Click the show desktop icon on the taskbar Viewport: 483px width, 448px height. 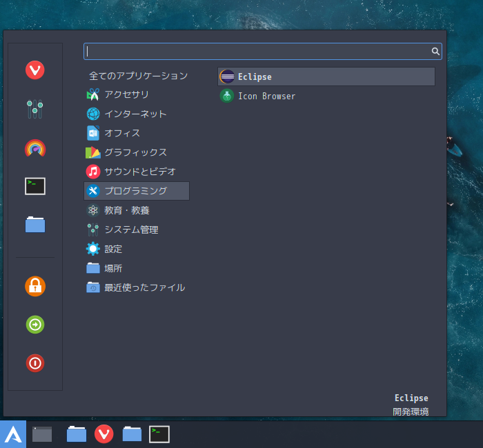point(42,434)
